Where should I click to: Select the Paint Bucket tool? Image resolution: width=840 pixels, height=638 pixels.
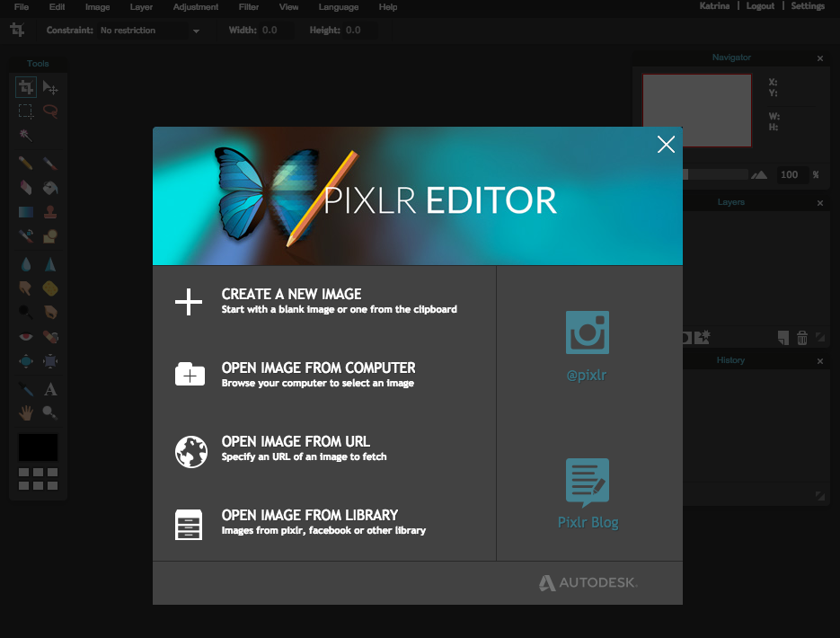click(50, 187)
